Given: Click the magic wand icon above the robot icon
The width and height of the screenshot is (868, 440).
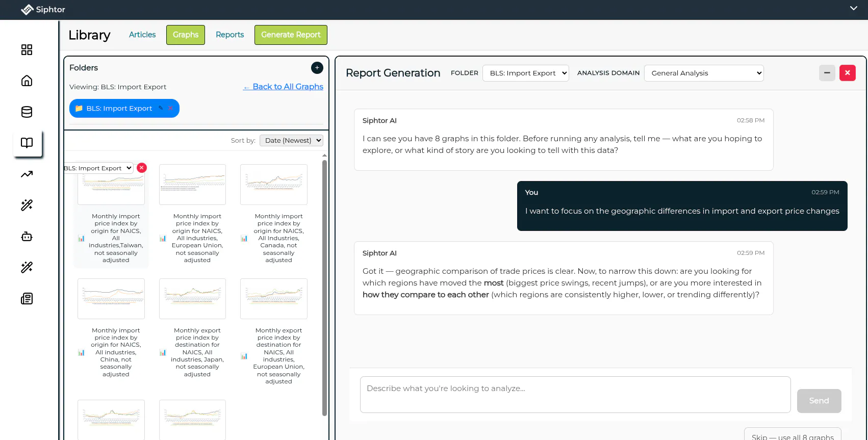Looking at the screenshot, I should (x=27, y=205).
